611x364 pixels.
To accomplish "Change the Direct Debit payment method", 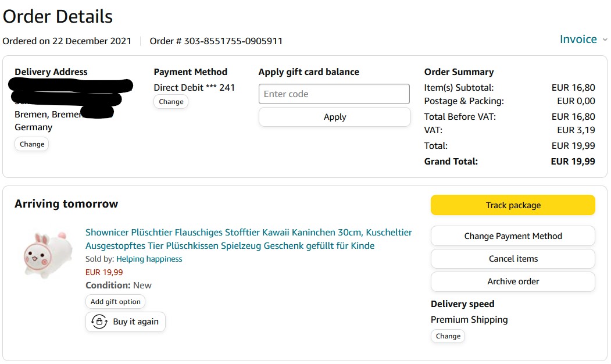I will click(171, 102).
